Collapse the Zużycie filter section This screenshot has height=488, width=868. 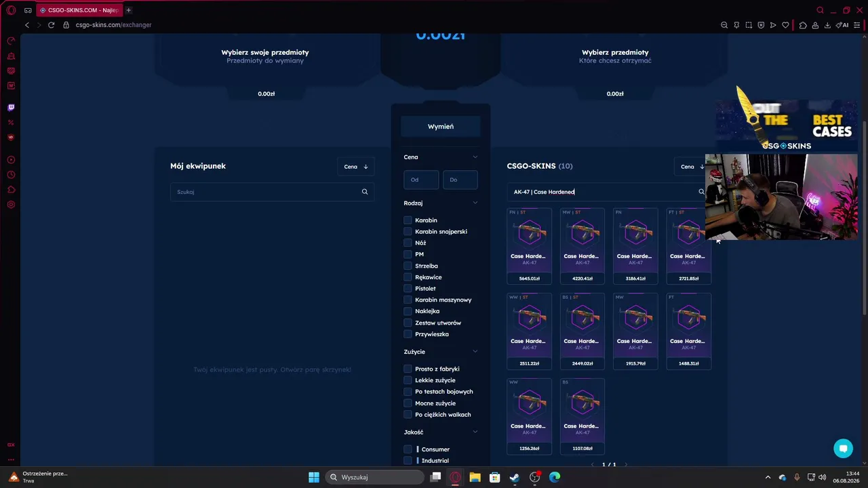[x=475, y=352]
